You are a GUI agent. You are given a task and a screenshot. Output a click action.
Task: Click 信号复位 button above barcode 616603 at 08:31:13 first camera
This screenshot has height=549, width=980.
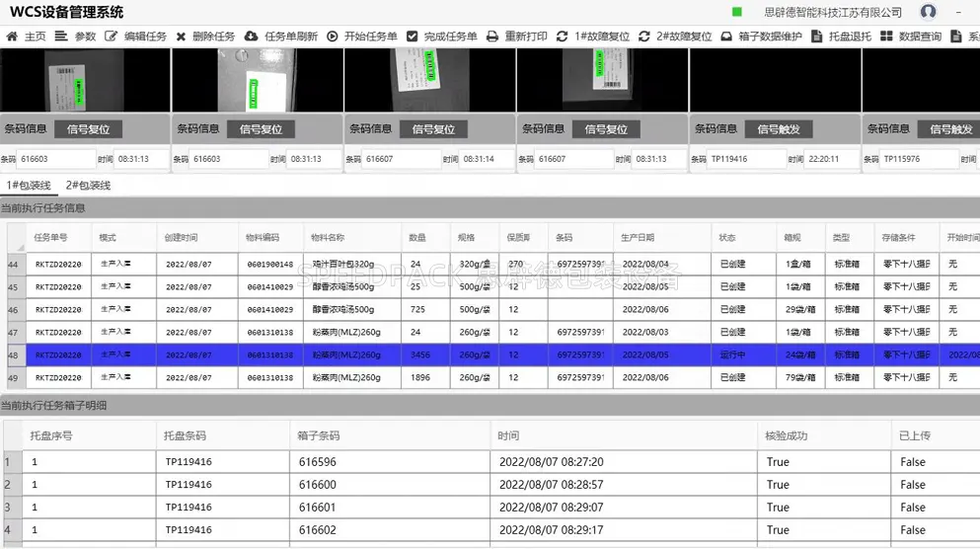(88, 129)
